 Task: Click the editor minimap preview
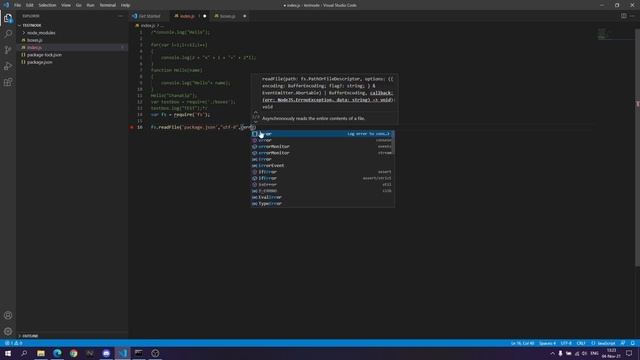(x=602, y=34)
